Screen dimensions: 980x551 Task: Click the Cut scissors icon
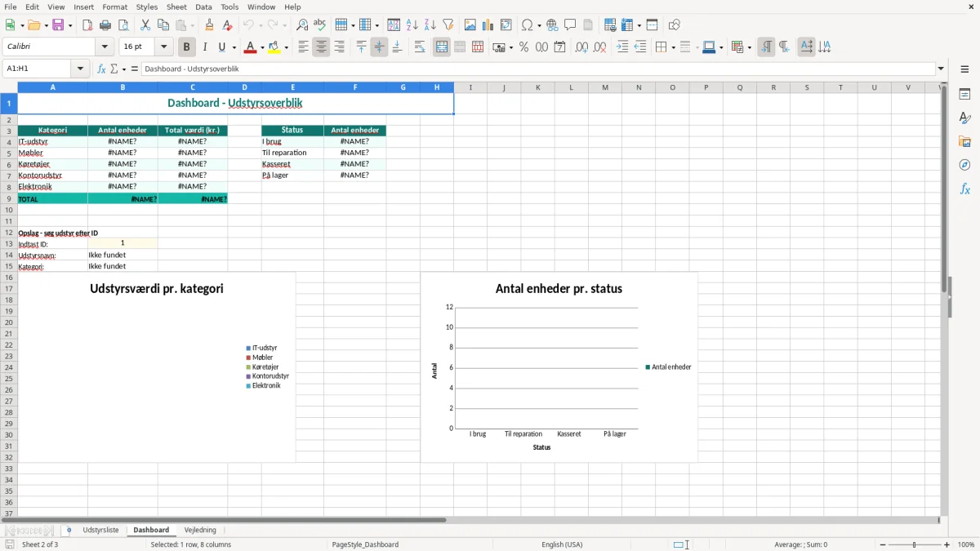145,25
